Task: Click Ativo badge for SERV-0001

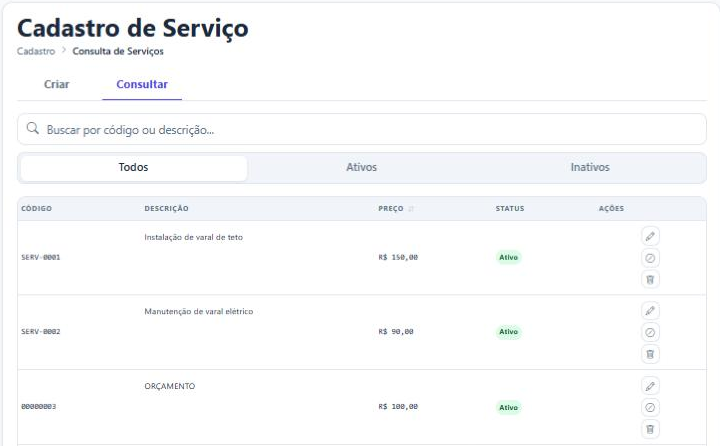Action: tap(508, 257)
